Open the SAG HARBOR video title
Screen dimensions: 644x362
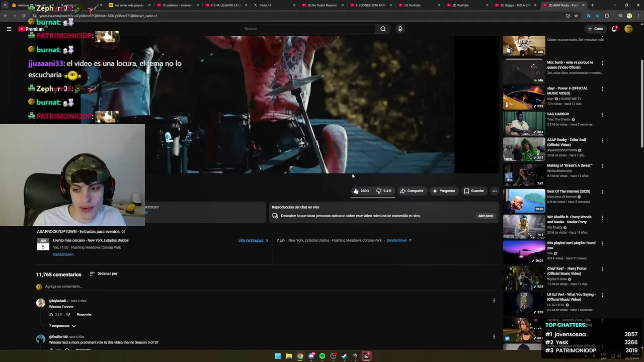558,114
